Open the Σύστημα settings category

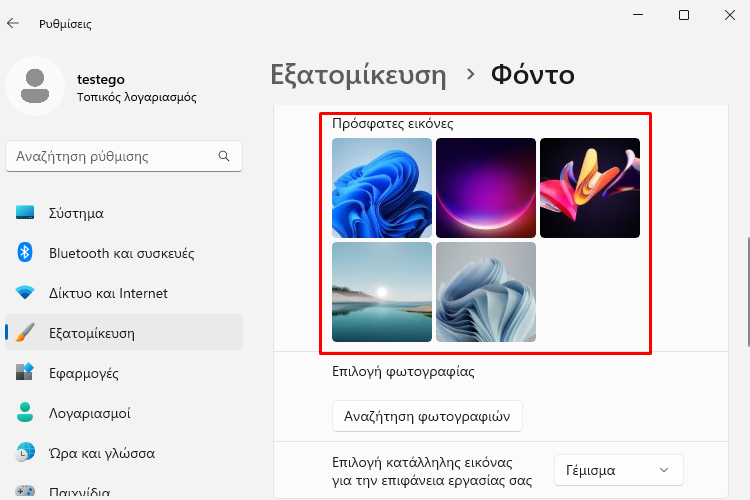[124, 213]
